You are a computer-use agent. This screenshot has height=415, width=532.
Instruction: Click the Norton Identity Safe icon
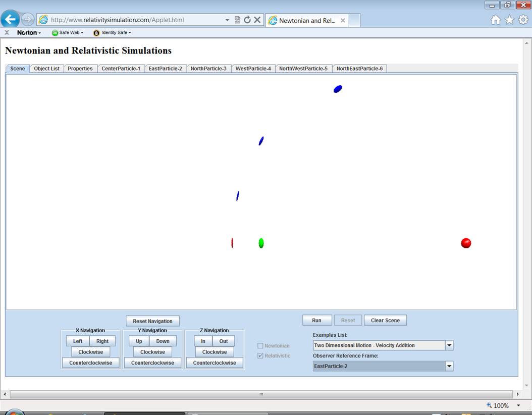coord(96,33)
